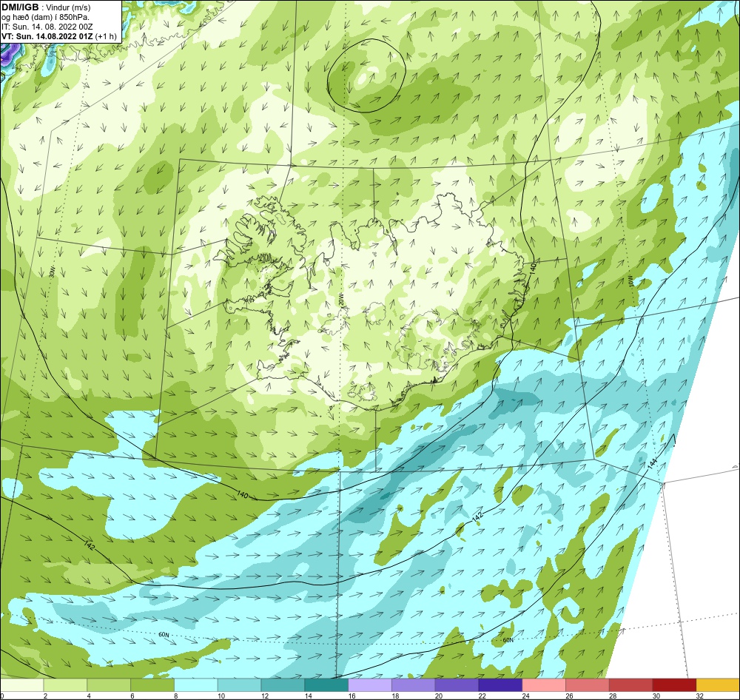Click the orange legend swatch above 32 m/s
740x700 pixels.
[718, 685]
